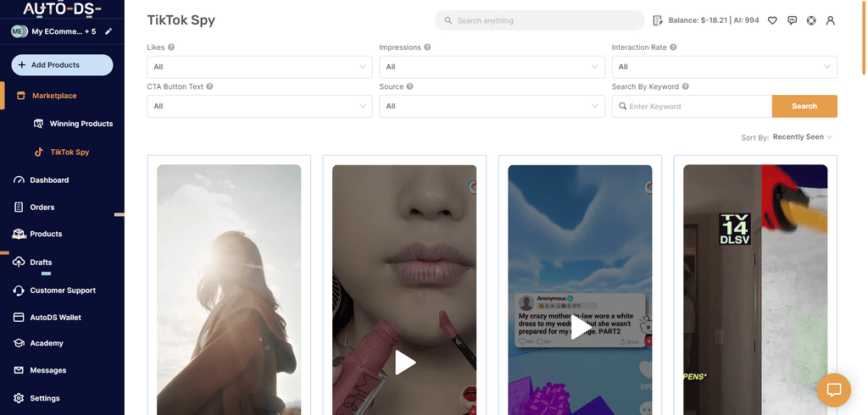This screenshot has width=868, height=415.
Task: Open the user profile icon
Action: [x=831, y=20]
